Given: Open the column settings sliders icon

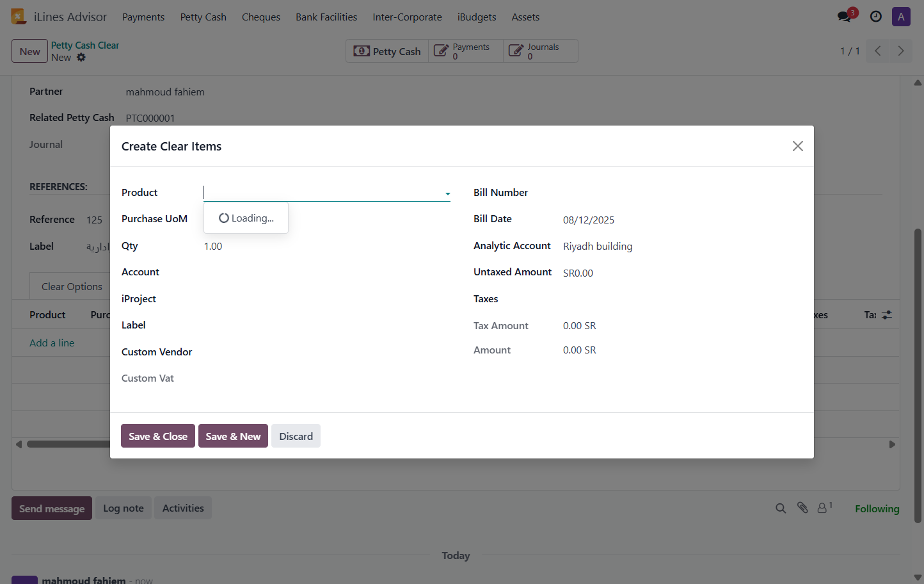Looking at the screenshot, I should click(x=887, y=315).
